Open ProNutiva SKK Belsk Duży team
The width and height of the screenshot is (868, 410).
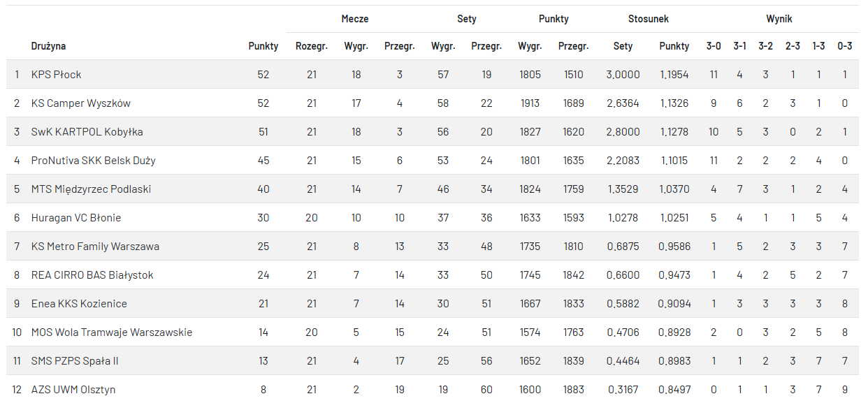point(94,161)
